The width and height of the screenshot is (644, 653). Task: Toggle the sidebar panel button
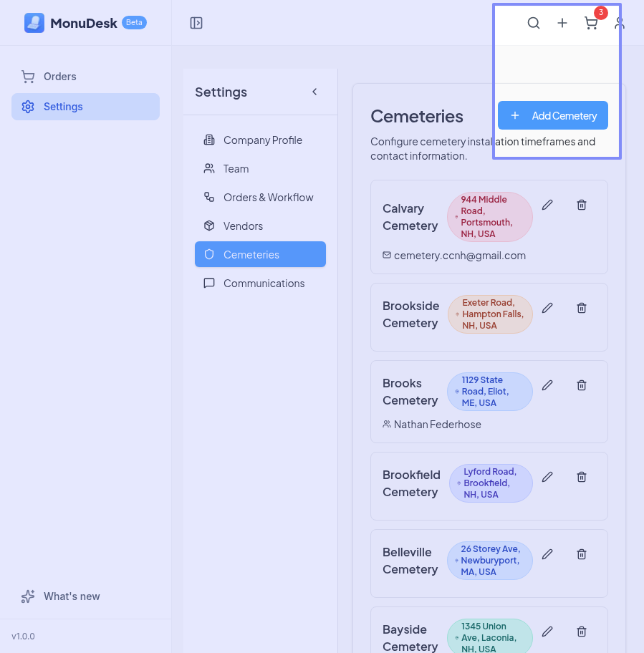coord(196,23)
